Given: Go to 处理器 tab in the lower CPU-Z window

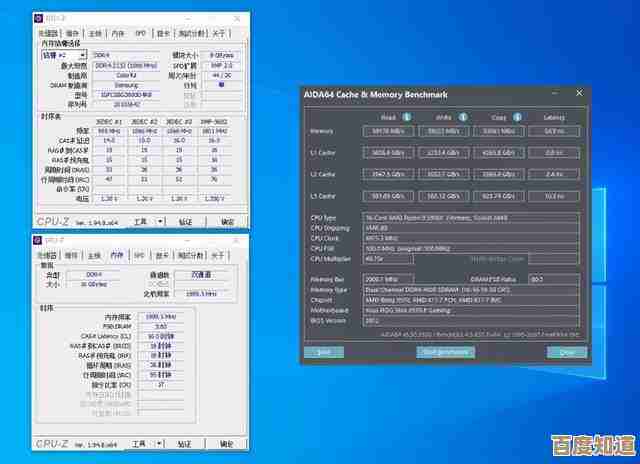Looking at the screenshot, I should (48, 255).
